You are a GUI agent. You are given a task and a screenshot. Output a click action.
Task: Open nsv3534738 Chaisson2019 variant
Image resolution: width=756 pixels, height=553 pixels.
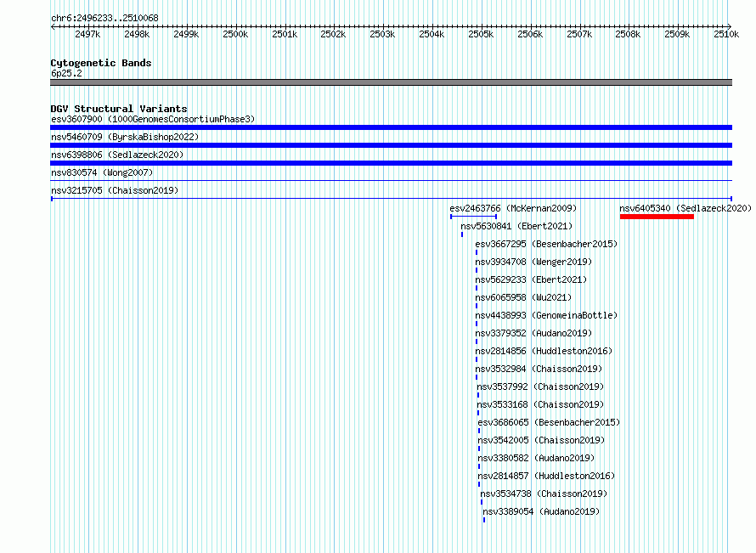click(544, 494)
